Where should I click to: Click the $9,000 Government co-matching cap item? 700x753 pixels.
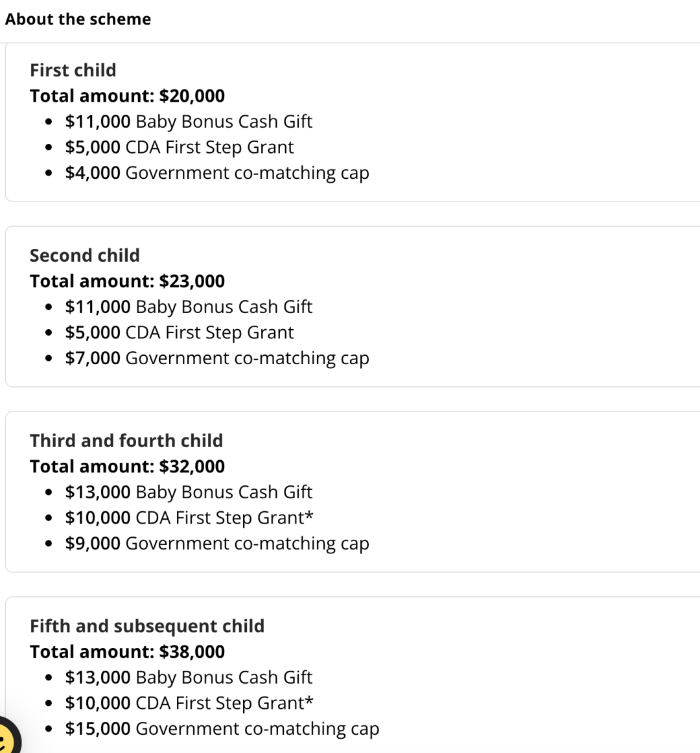[x=217, y=544]
